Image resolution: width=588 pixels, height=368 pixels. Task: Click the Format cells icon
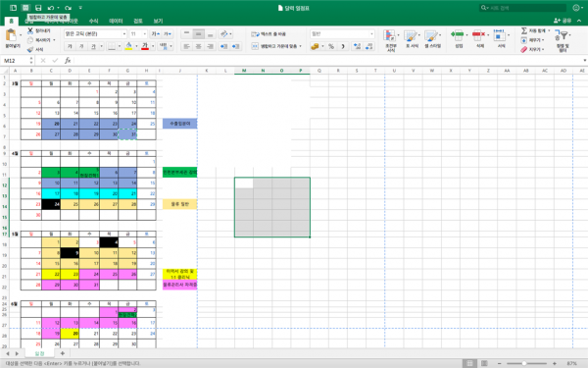pos(499,35)
